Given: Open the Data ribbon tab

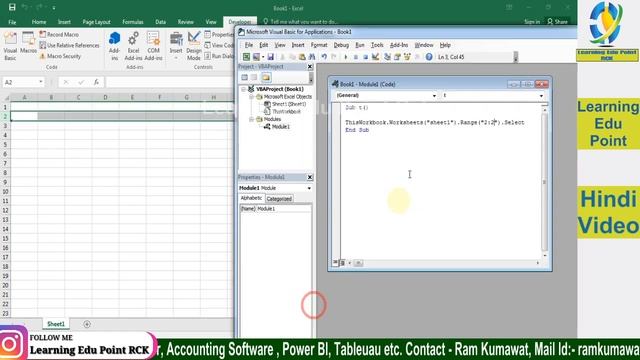Looking at the screenshot, I should tap(160, 22).
